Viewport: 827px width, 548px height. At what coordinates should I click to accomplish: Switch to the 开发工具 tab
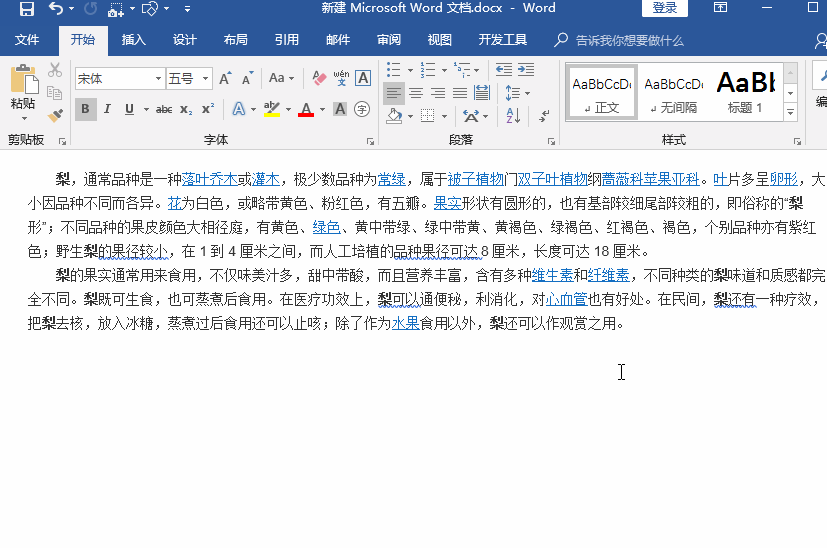click(x=503, y=40)
